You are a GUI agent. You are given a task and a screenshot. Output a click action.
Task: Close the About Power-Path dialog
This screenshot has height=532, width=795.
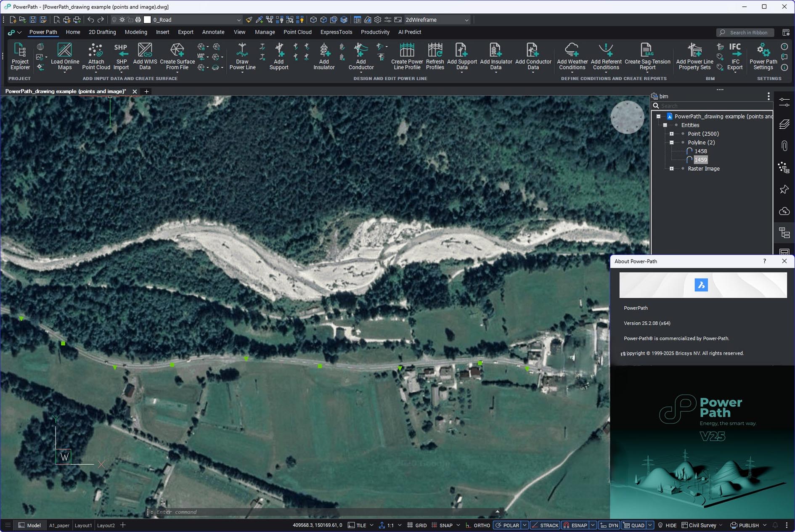784,261
